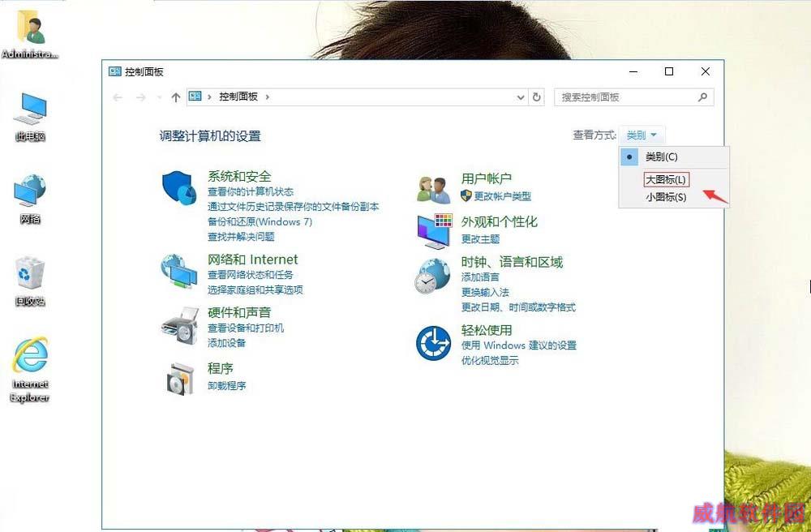Select the 类别(C) view option
Viewport: 811px width, 532px height.
(x=661, y=157)
